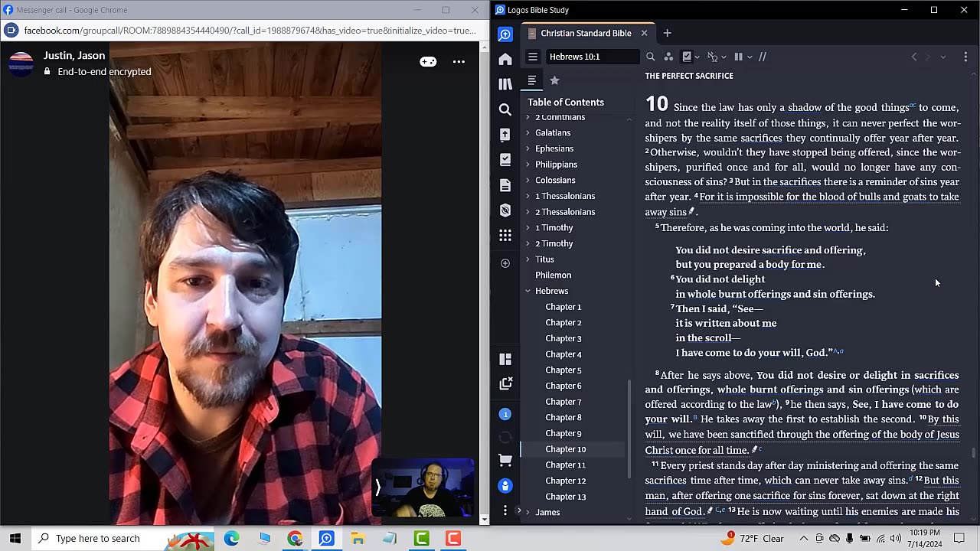The width and height of the screenshot is (980, 551).
Task: Click the Chrome address bar URL
Action: coord(250,31)
